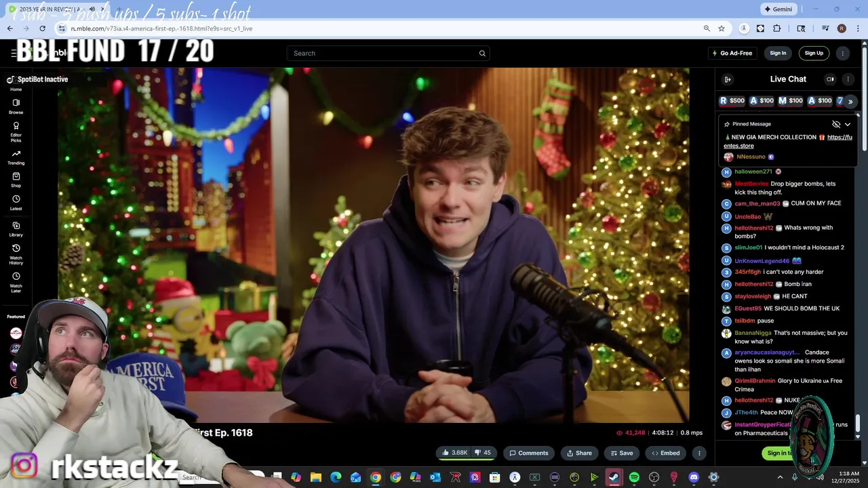Click username halloween271 in chat
Viewport: 868px width, 488px height.
coord(753,171)
